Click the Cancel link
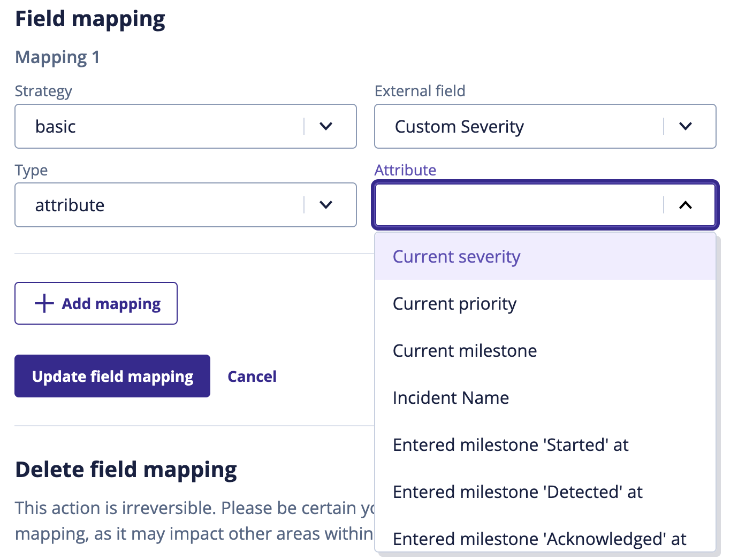Viewport: 738px width, 560px height. pos(252,376)
